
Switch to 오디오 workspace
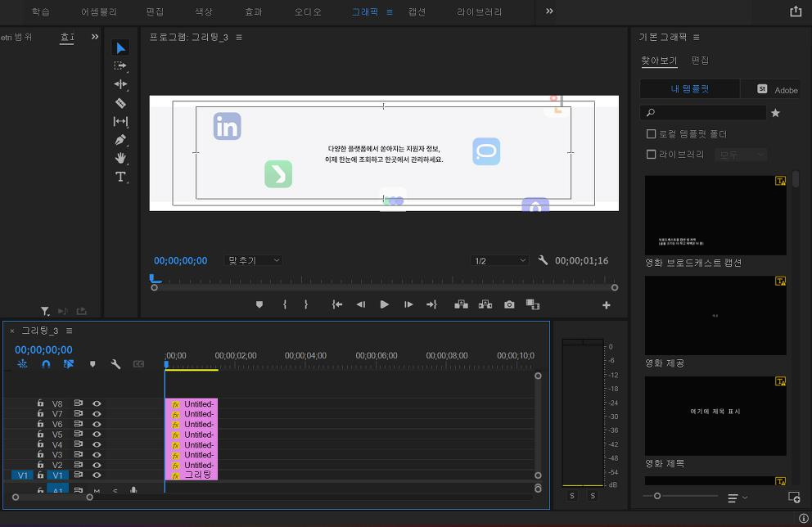tap(308, 12)
